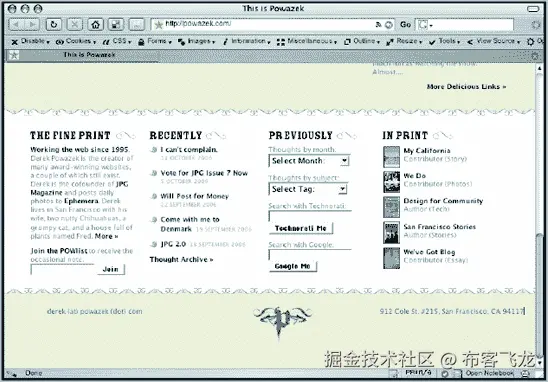Screen dimensions: 548x382
Task: Click the Join button
Action: coord(110,269)
